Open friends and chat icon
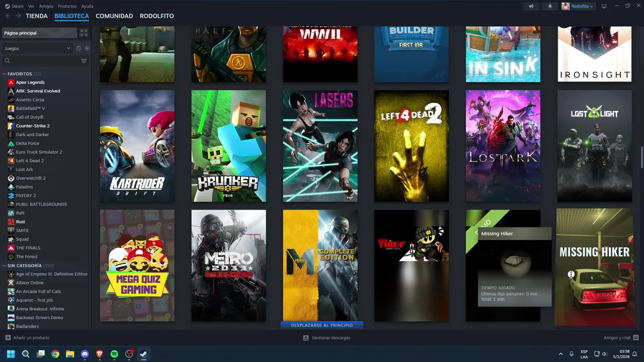This screenshot has width=644, height=362. click(636, 338)
